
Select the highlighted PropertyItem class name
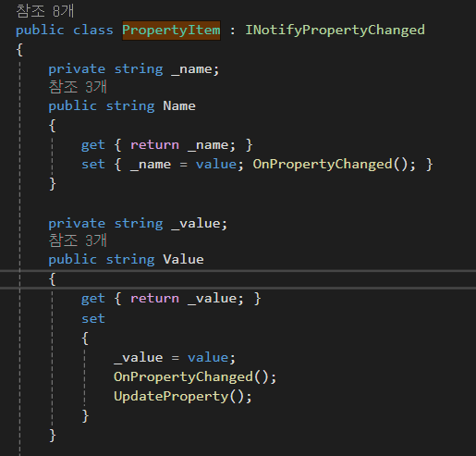pos(171,31)
